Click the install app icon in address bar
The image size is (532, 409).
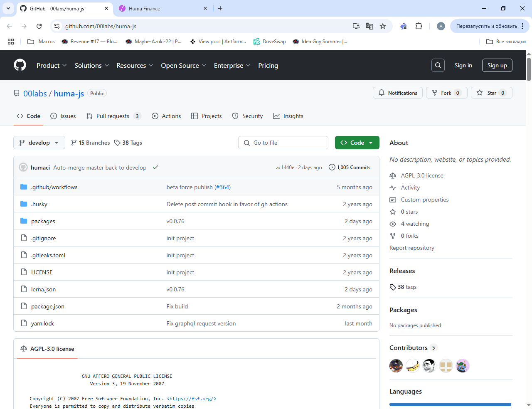pyautogui.click(x=356, y=26)
